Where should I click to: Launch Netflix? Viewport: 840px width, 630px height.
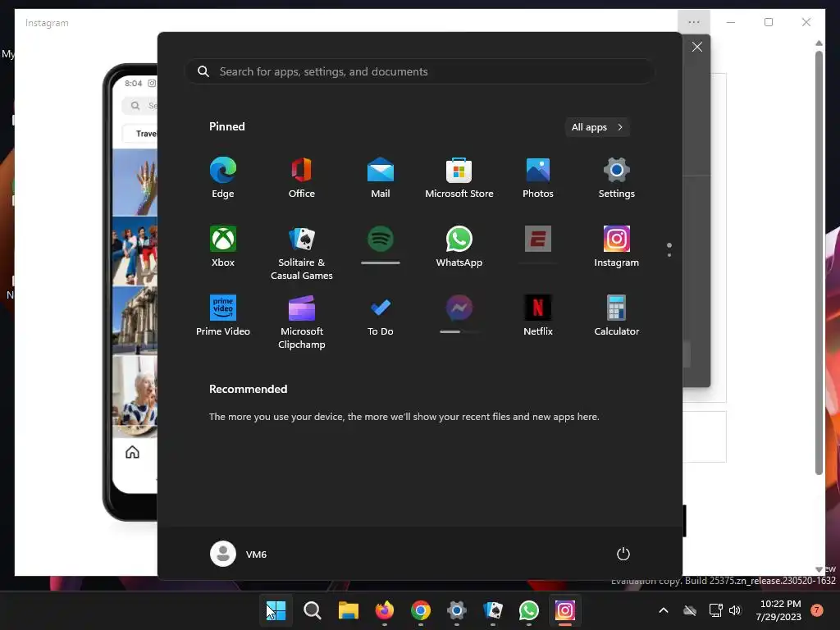pos(538,316)
